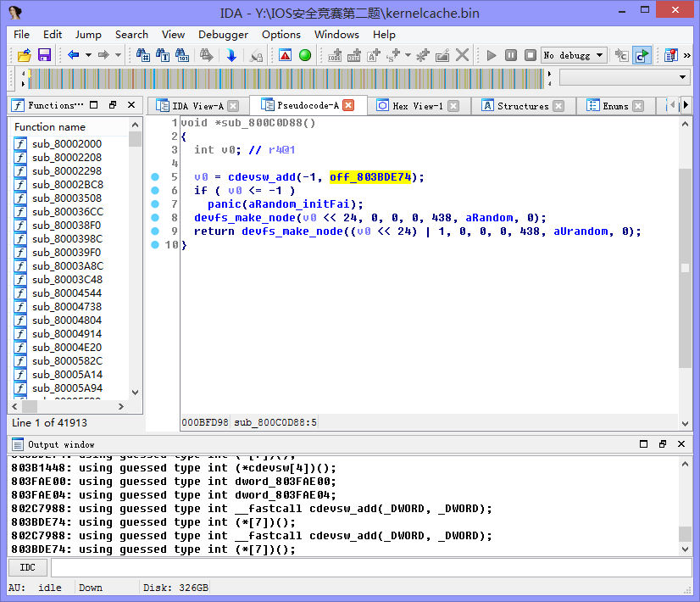Open the Jump menu

coord(88,35)
